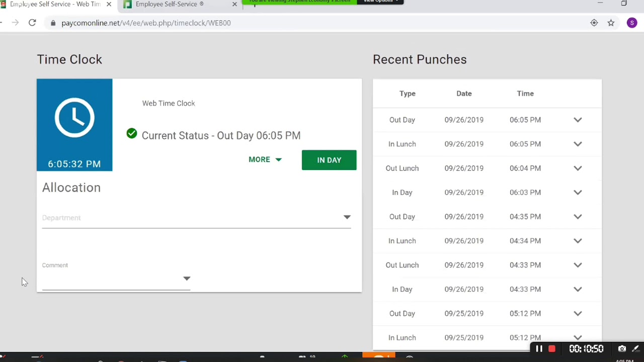Expand the In Lunch 04:34 PM punch

[578, 241]
